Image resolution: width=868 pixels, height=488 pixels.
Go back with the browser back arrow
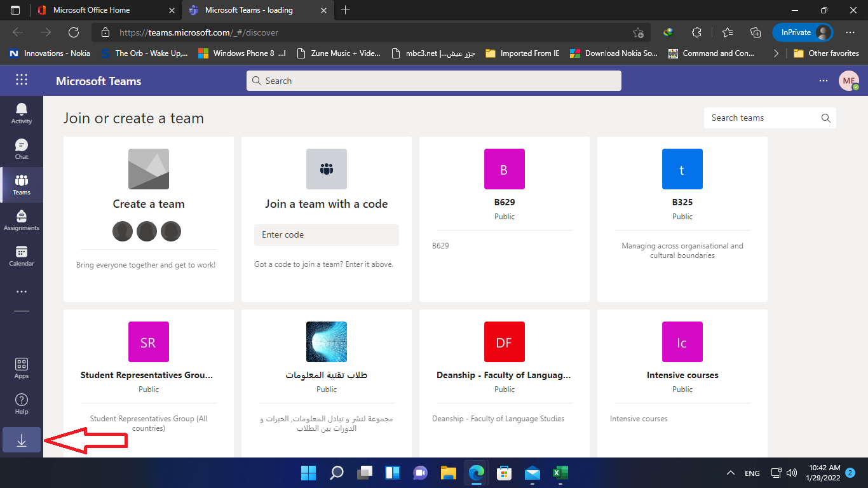18,32
